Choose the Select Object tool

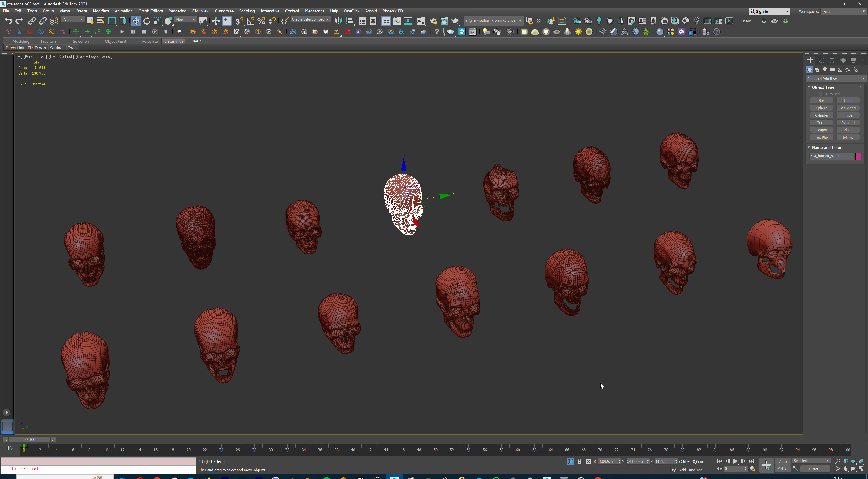(90, 21)
